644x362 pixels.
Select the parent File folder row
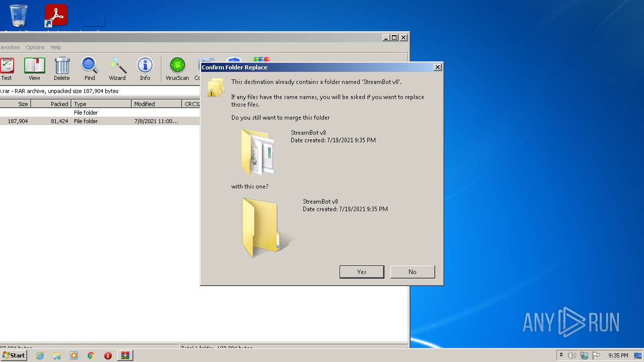click(100, 113)
